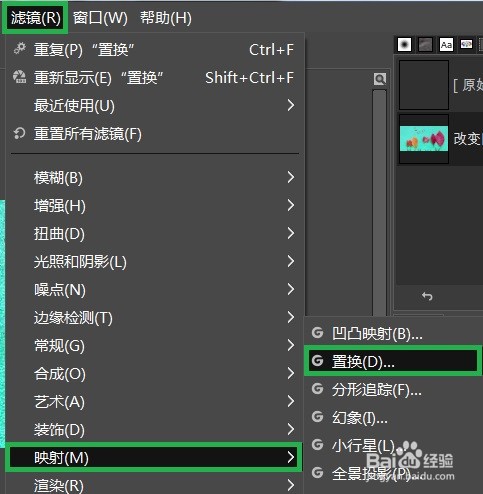The image size is (483, 494).
Task: Open the 窗口(W) menu
Action: click(x=100, y=17)
